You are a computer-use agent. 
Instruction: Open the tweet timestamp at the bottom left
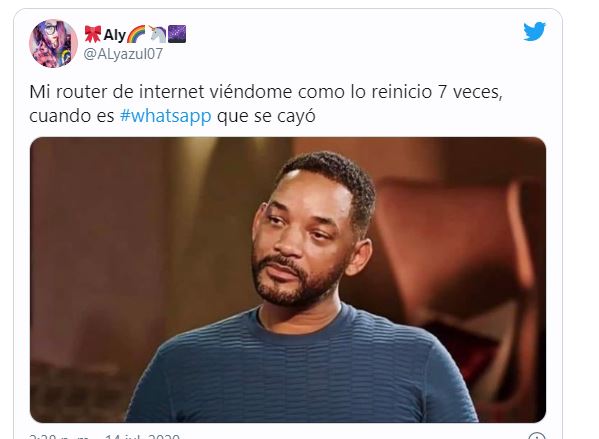(x=59, y=436)
